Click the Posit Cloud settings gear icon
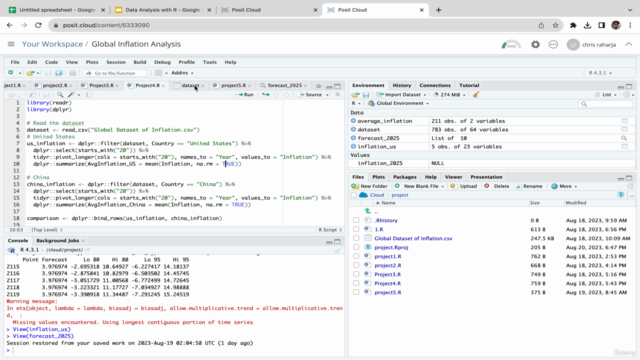Screen dimensions: 640x360 tap(535, 44)
